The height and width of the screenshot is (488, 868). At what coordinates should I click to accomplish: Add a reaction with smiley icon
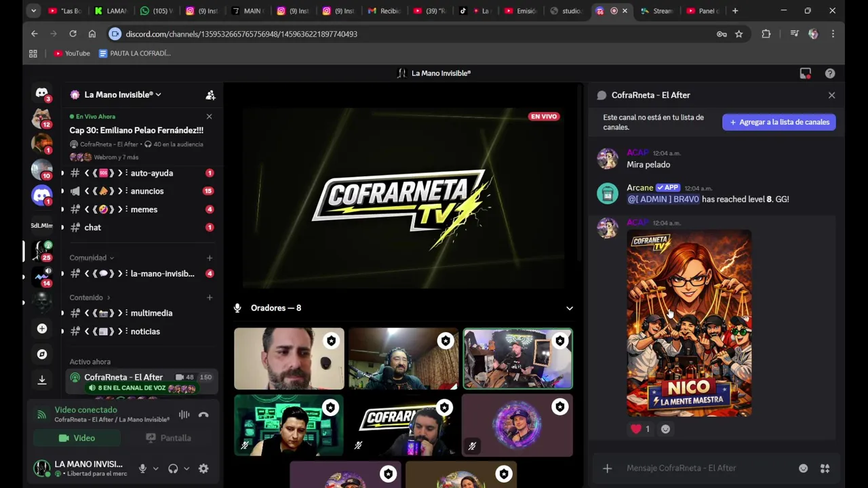(665, 429)
